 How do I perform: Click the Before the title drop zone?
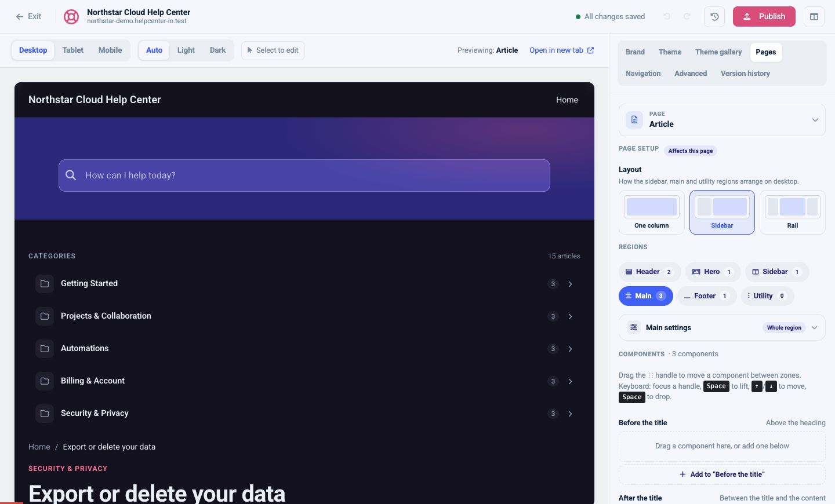tap(722, 446)
